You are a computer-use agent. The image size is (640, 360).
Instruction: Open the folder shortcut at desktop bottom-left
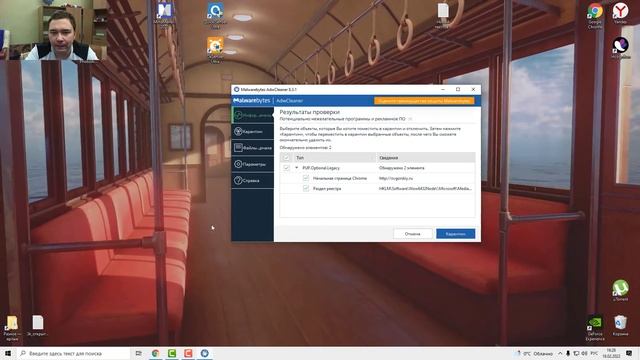tap(12, 328)
